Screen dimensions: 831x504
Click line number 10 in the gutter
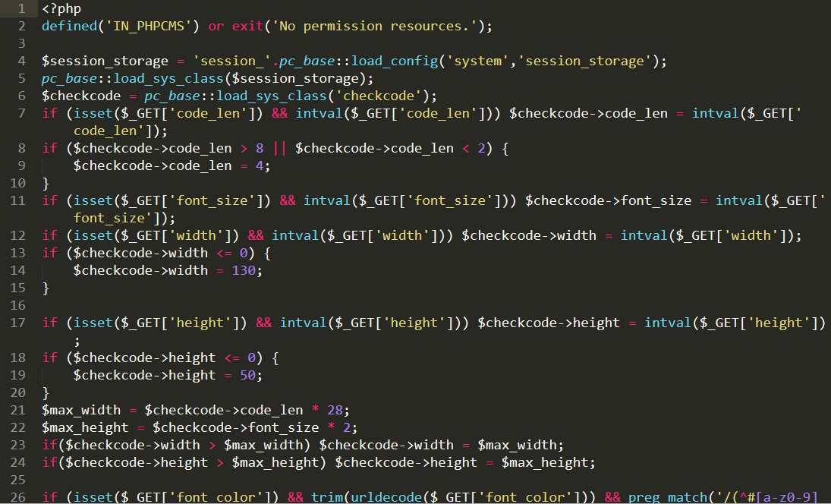18,184
